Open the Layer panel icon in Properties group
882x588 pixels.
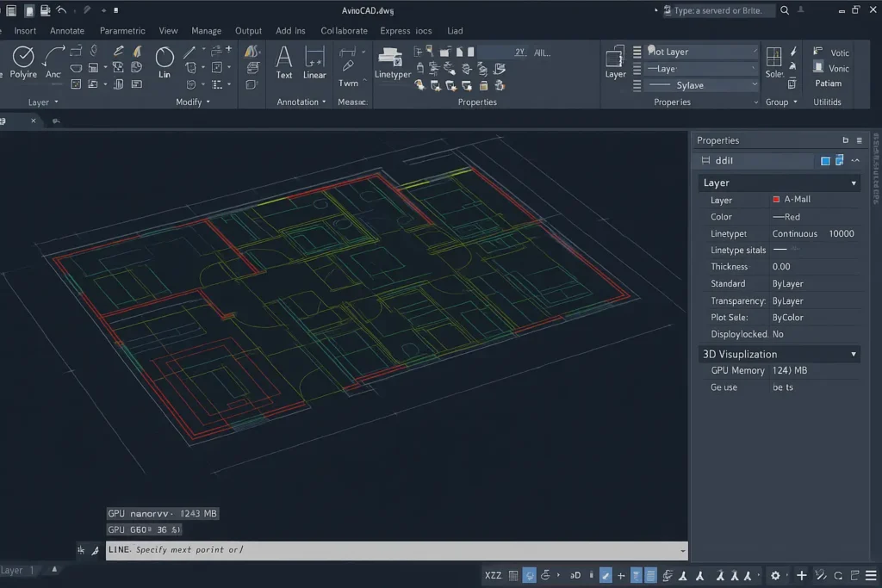tap(616, 60)
